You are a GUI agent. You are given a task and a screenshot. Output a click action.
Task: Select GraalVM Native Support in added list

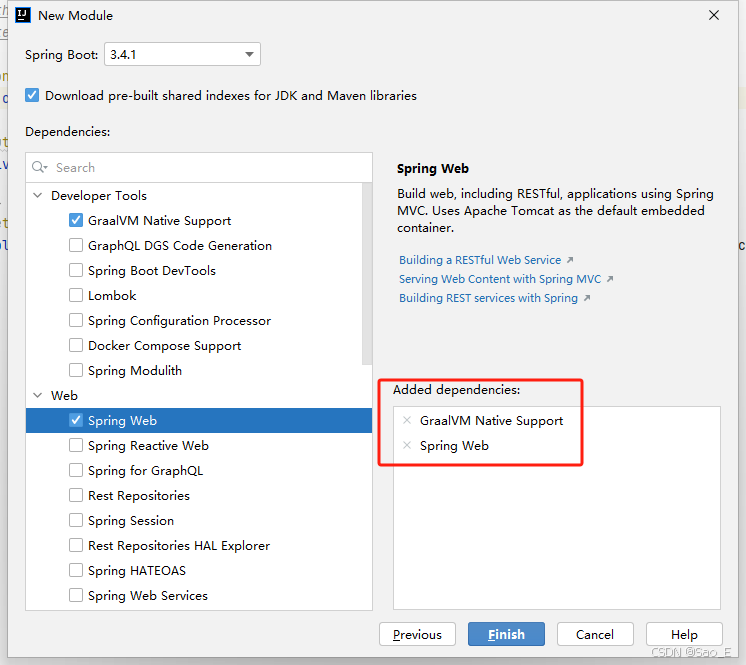491,421
